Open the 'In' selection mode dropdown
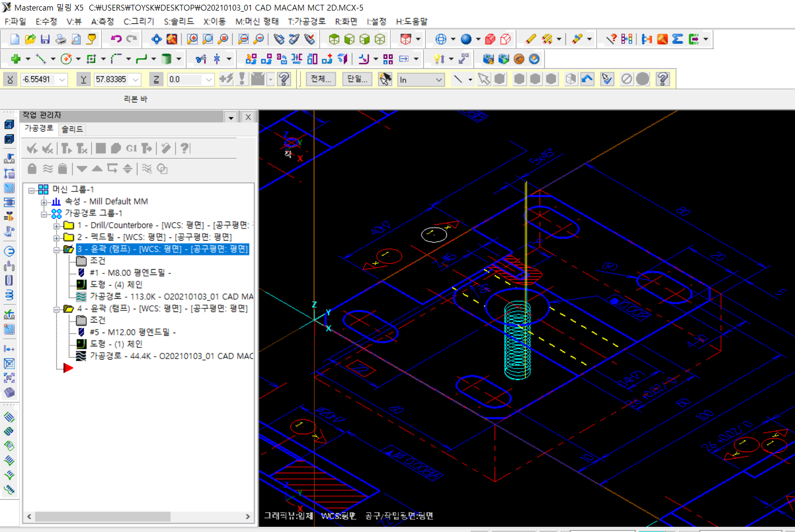The image size is (795, 532). [439, 80]
